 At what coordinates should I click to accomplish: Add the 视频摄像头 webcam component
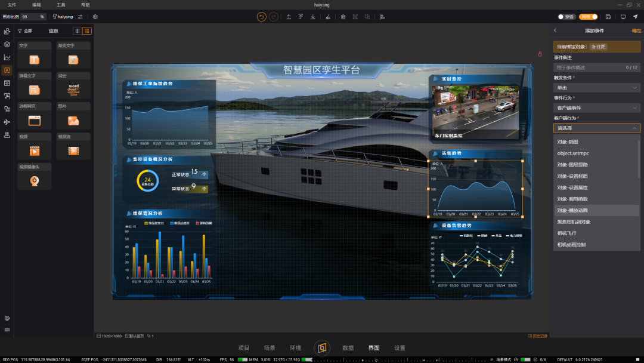point(35,177)
